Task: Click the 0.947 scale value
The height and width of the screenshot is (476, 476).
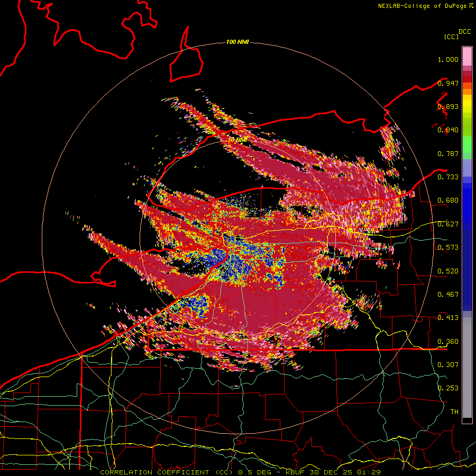Action: pos(448,83)
